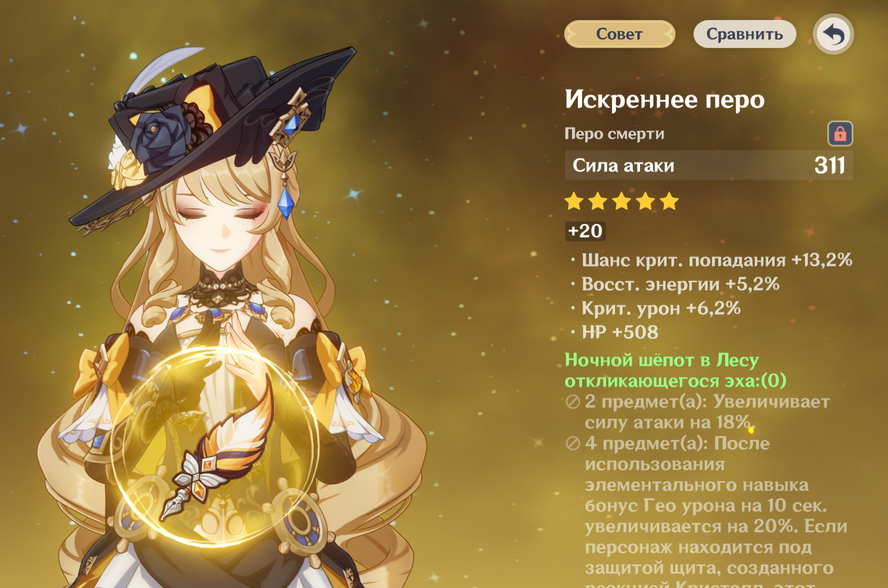Open the Сравнить comparison view
This screenshot has height=588, width=888.
pyautogui.click(x=744, y=34)
